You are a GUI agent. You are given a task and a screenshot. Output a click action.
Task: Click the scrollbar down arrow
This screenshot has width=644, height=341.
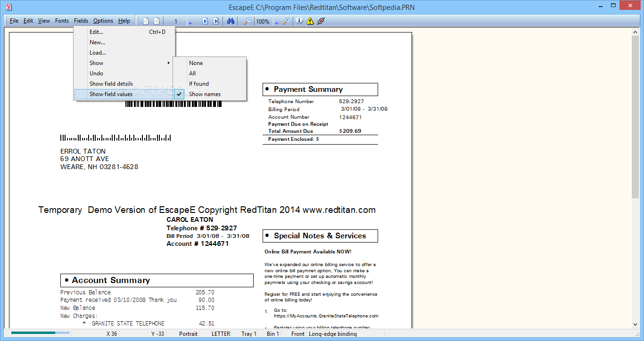(x=636, y=324)
